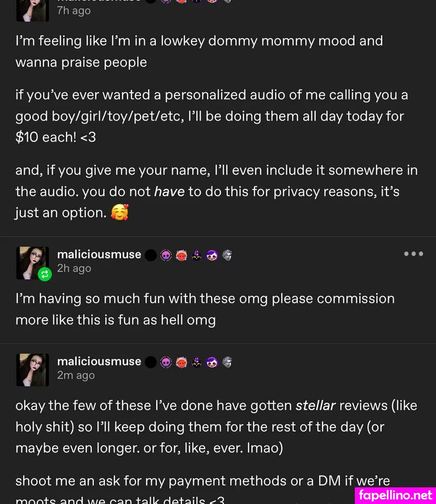
Task: Open the avatar on the 2h ago post
Action: pyautogui.click(x=32, y=263)
